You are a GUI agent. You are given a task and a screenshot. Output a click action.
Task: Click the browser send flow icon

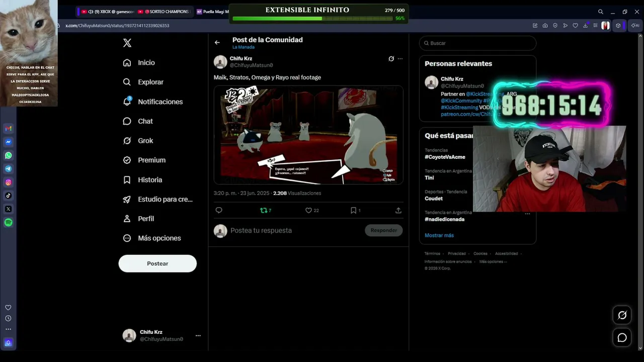tap(566, 26)
